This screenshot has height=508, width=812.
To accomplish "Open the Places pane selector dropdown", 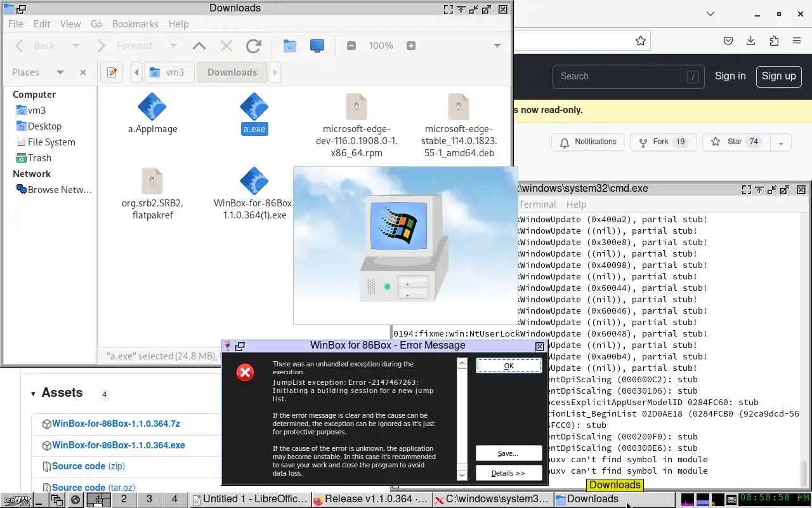I will [x=60, y=72].
